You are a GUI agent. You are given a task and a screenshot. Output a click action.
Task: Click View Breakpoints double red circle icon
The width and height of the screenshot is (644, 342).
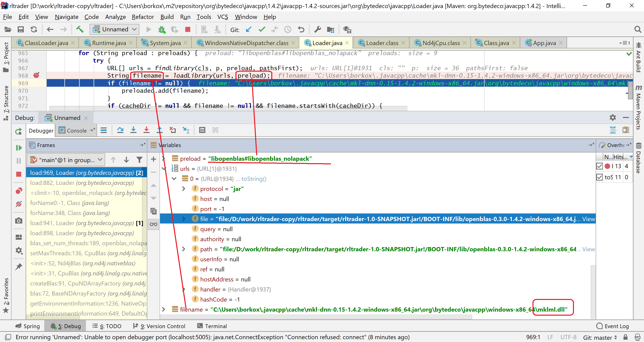(19, 191)
